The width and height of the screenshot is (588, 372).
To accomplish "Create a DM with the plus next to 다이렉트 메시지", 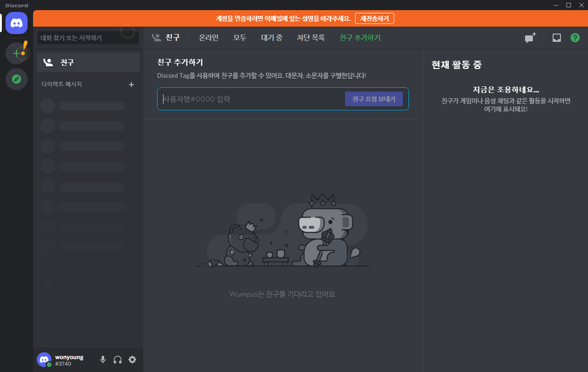I will point(131,85).
